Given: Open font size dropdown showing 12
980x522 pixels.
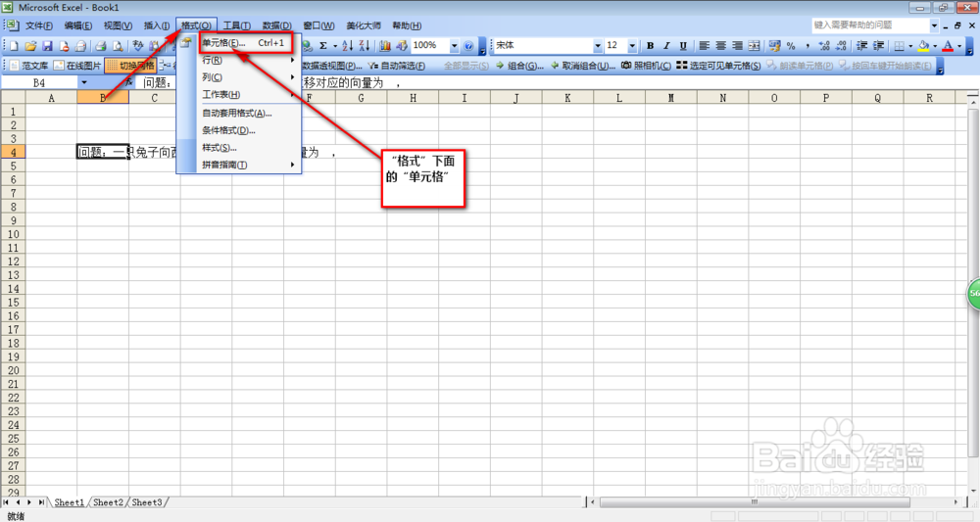Looking at the screenshot, I should click(632, 46).
